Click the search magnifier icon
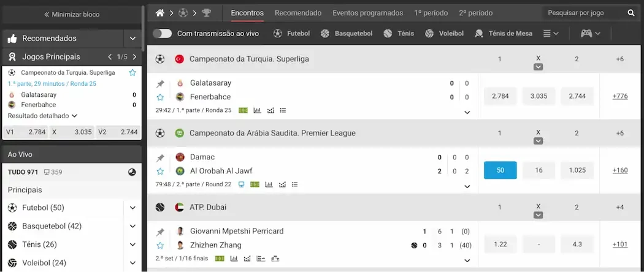Viewport: 644px width, 272px height. (x=631, y=13)
